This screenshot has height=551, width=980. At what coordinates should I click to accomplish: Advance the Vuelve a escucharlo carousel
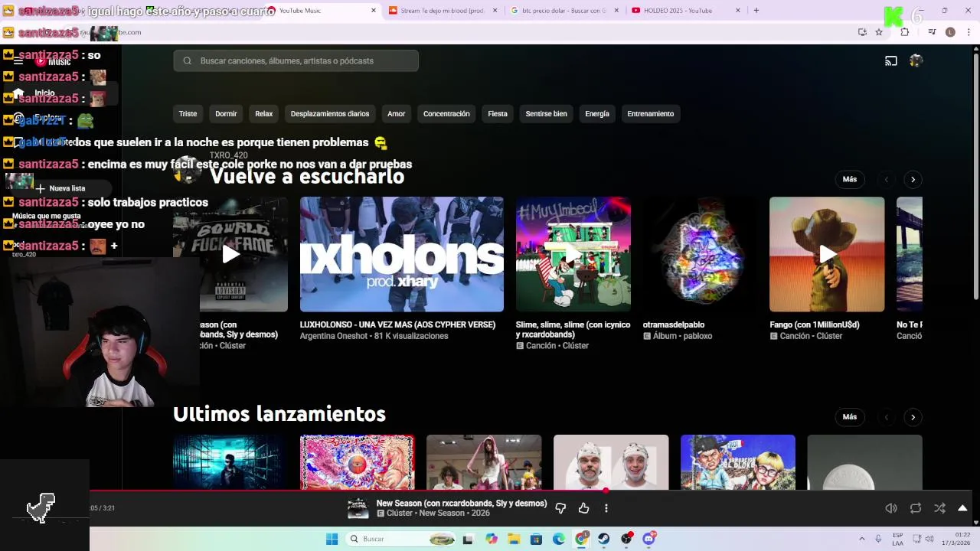tap(913, 179)
